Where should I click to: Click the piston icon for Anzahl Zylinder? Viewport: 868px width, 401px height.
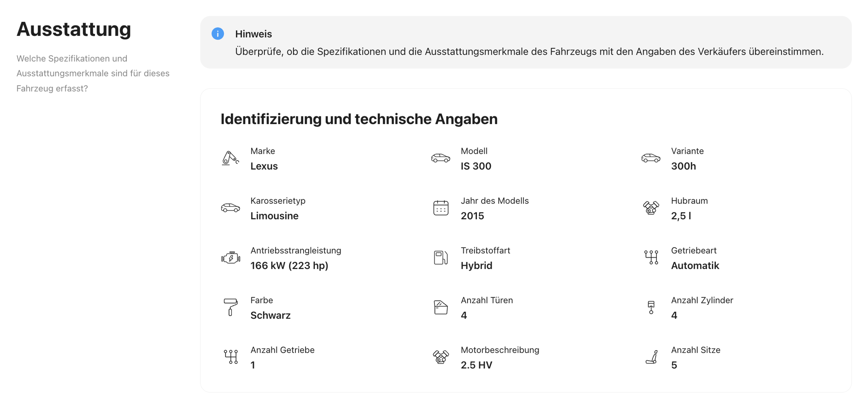click(x=651, y=307)
